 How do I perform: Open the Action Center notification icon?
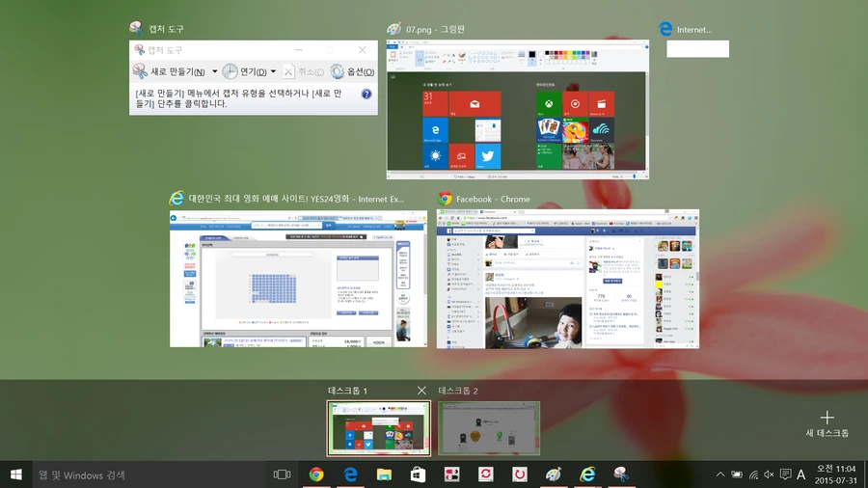pos(785,474)
